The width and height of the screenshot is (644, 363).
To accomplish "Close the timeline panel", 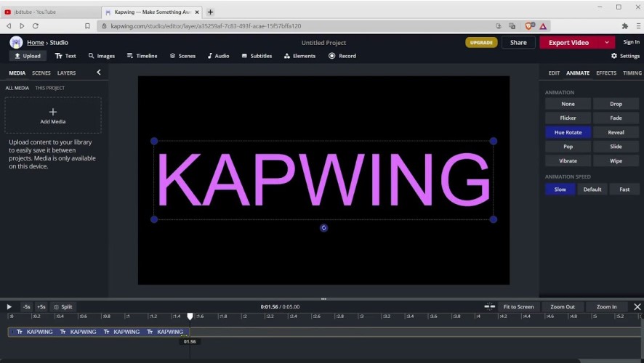I will (637, 306).
